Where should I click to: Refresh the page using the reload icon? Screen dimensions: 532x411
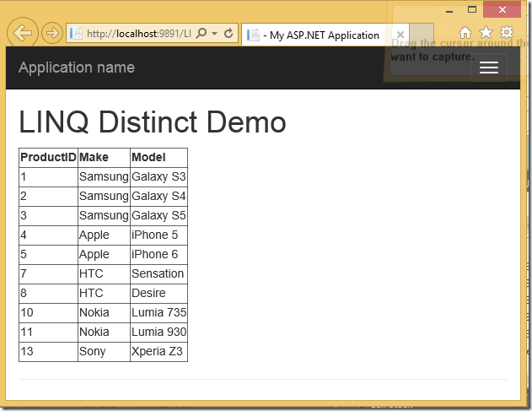click(x=228, y=33)
